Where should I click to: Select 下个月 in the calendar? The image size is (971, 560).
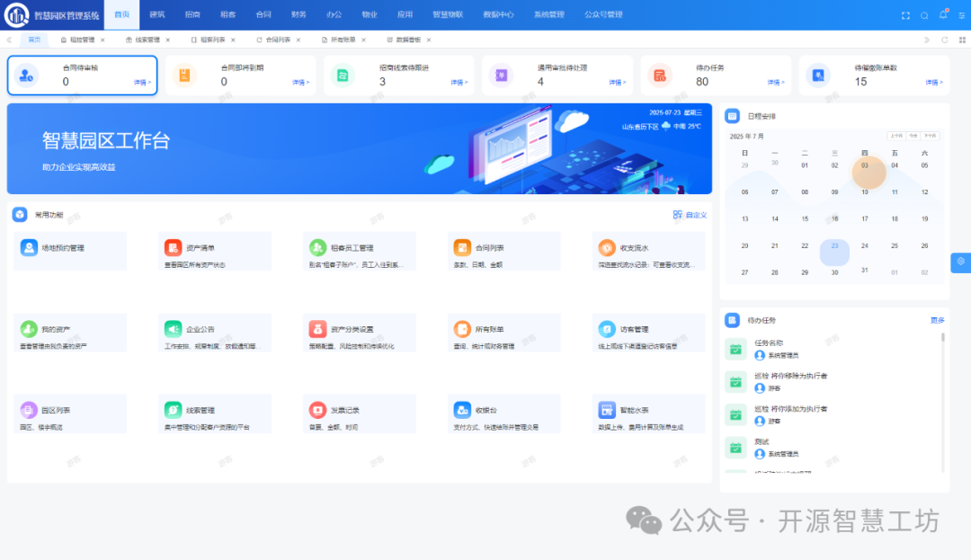(931, 136)
